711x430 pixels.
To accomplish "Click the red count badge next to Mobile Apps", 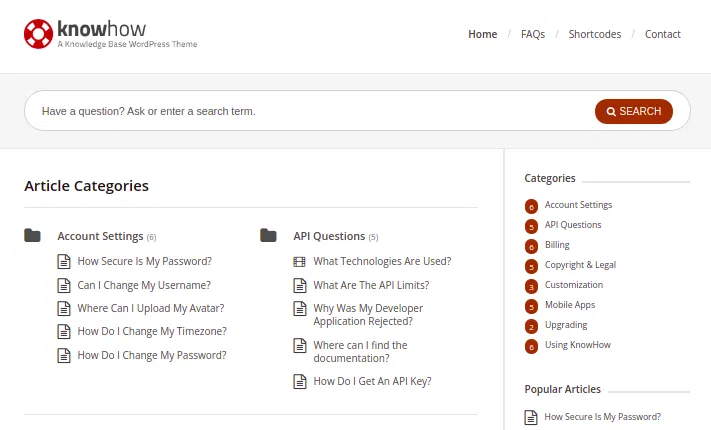I will pos(531,306).
